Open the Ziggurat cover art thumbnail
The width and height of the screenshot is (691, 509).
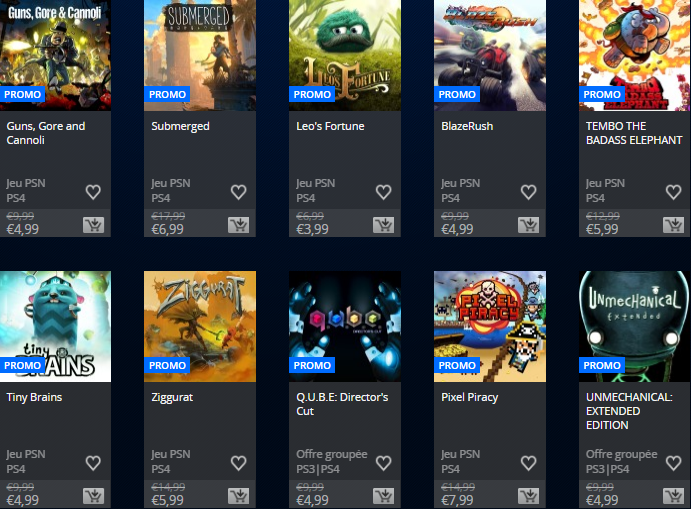click(200, 327)
